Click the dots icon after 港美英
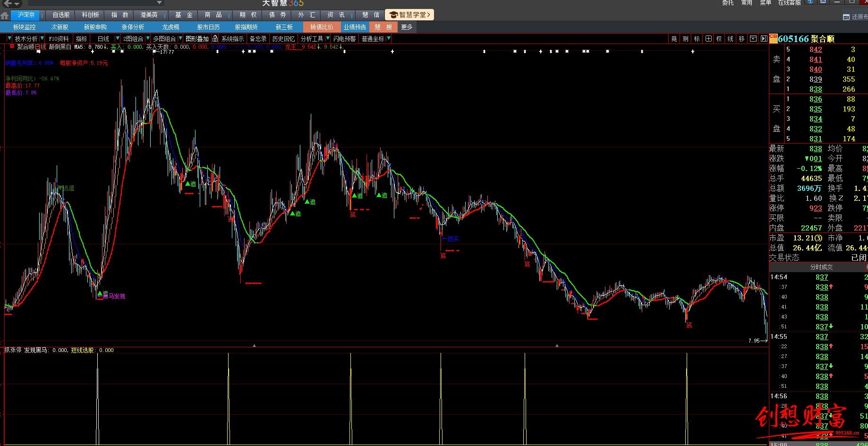 click(x=165, y=15)
